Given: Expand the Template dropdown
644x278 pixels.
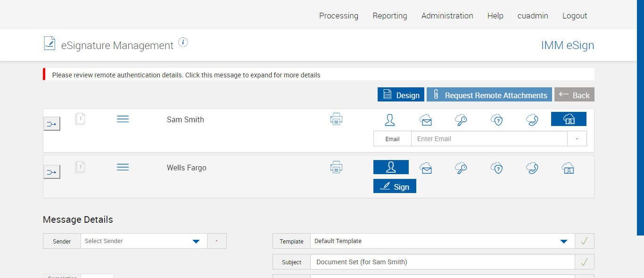Looking at the screenshot, I should [442, 241].
